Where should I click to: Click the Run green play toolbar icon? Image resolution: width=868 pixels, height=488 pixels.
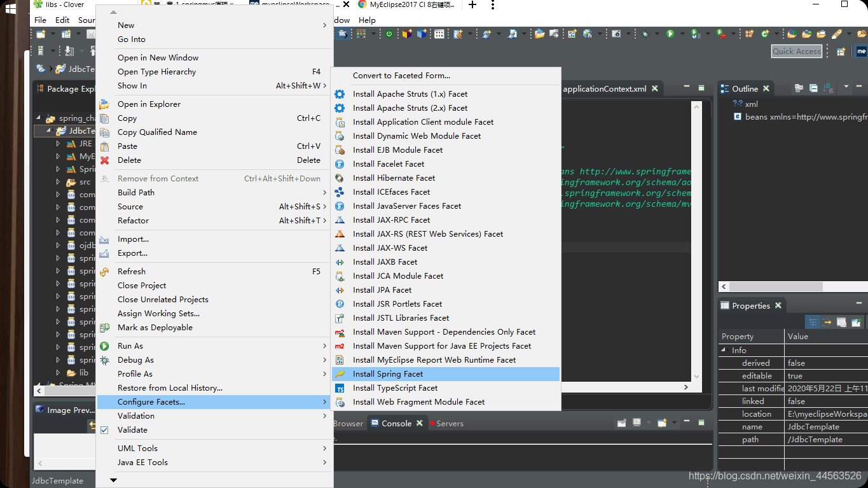[x=670, y=34]
